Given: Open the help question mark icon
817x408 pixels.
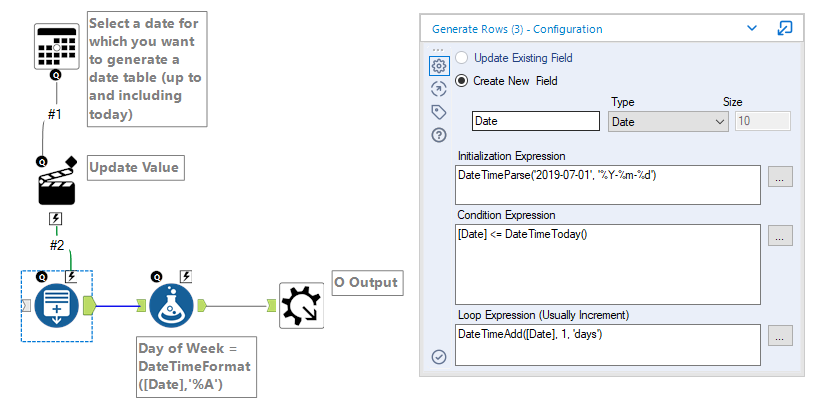Looking at the screenshot, I should coord(438,135).
